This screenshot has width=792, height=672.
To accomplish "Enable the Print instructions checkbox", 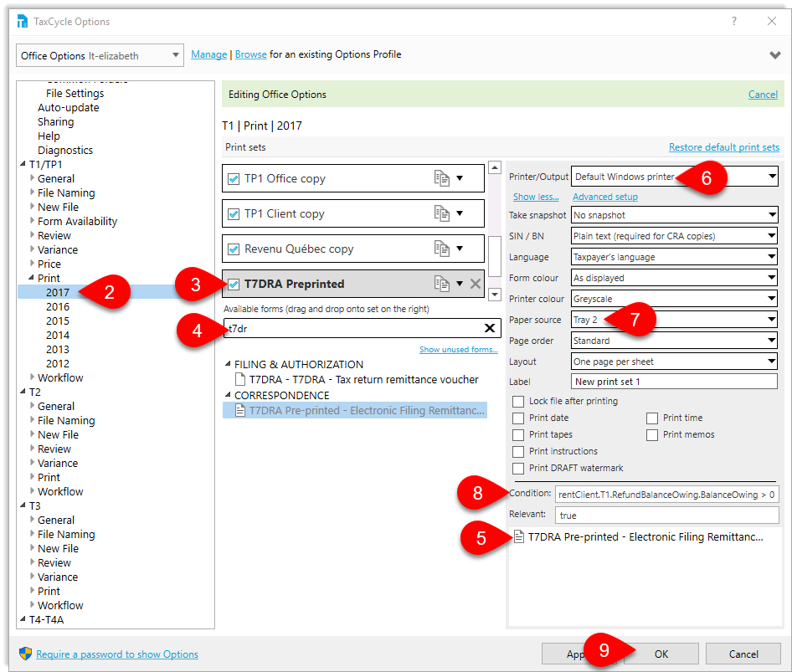I will click(518, 451).
